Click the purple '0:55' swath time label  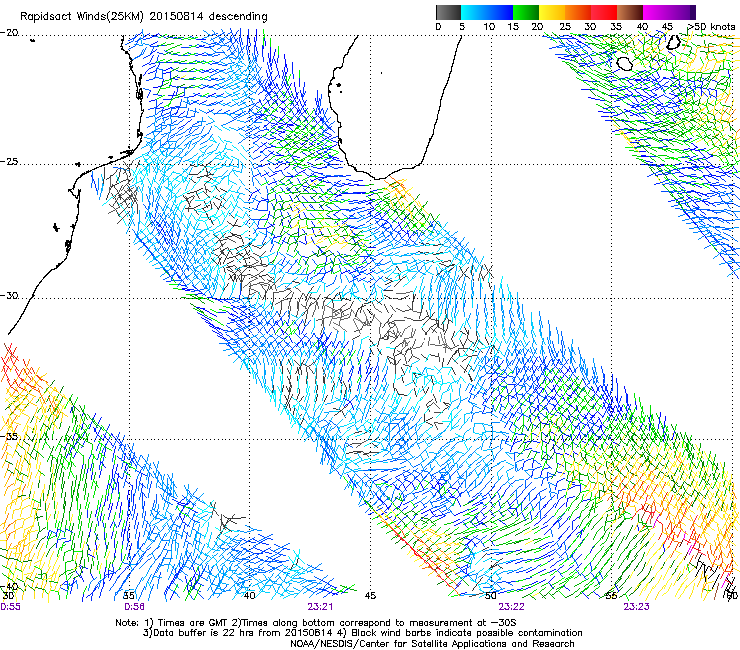(x=10, y=607)
